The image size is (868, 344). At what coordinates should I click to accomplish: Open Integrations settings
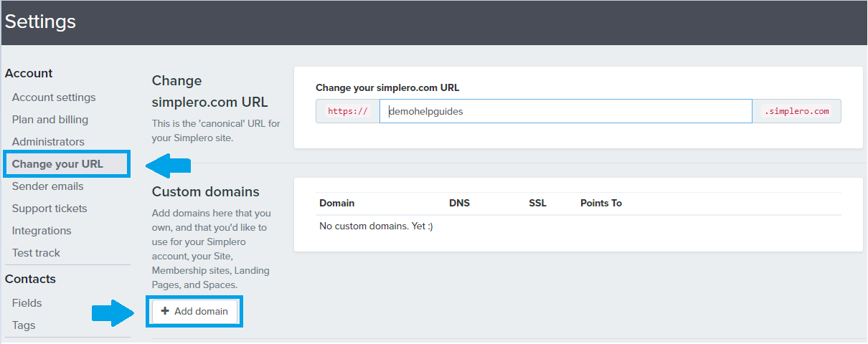[x=42, y=231]
